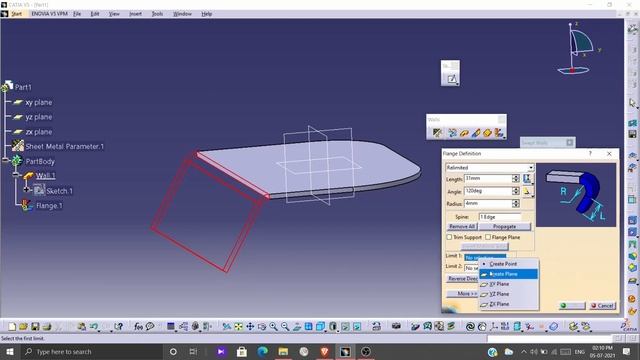Open the Insert menu
Image resolution: width=640 pixels, height=360 pixels.
135,14
